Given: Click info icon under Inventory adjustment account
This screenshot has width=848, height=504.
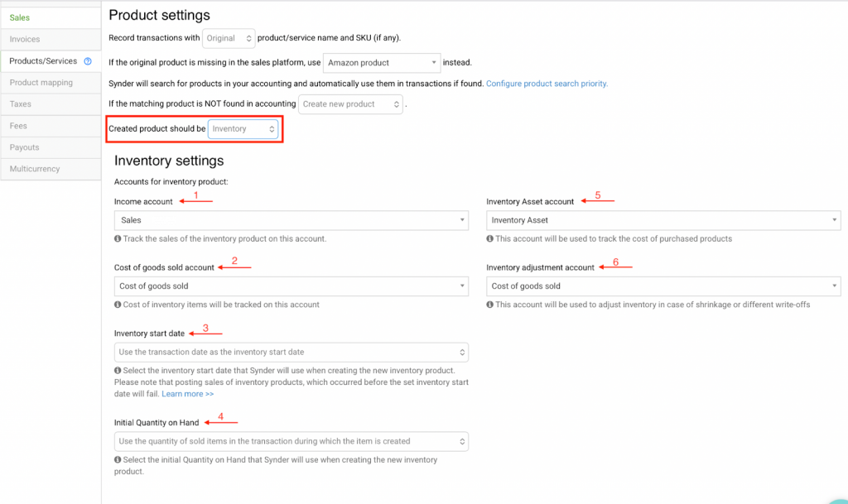Looking at the screenshot, I should [490, 305].
